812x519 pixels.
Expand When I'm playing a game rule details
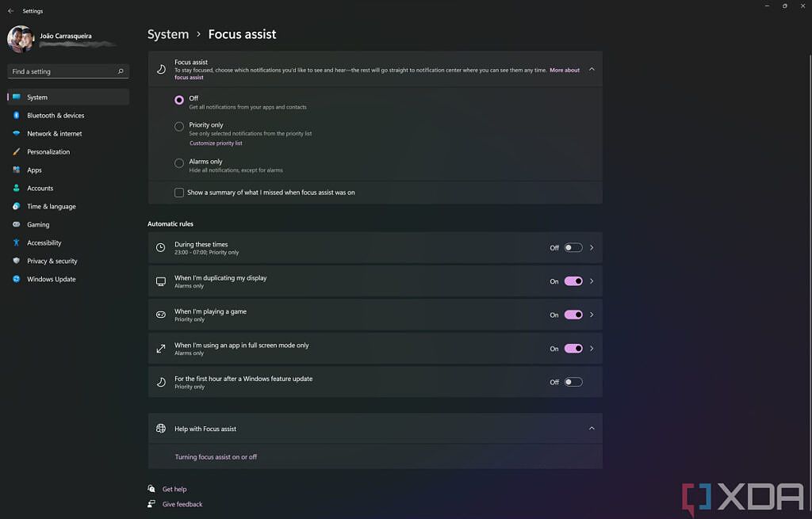[591, 315]
